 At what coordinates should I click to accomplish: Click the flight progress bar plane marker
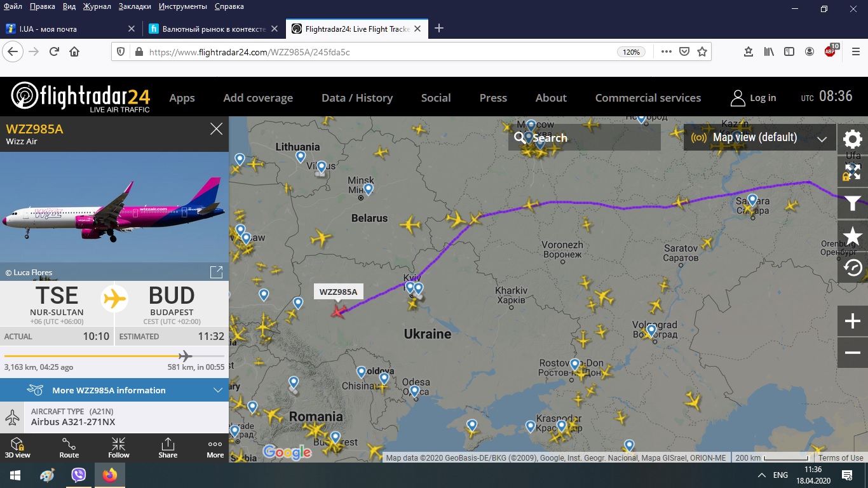coord(185,355)
